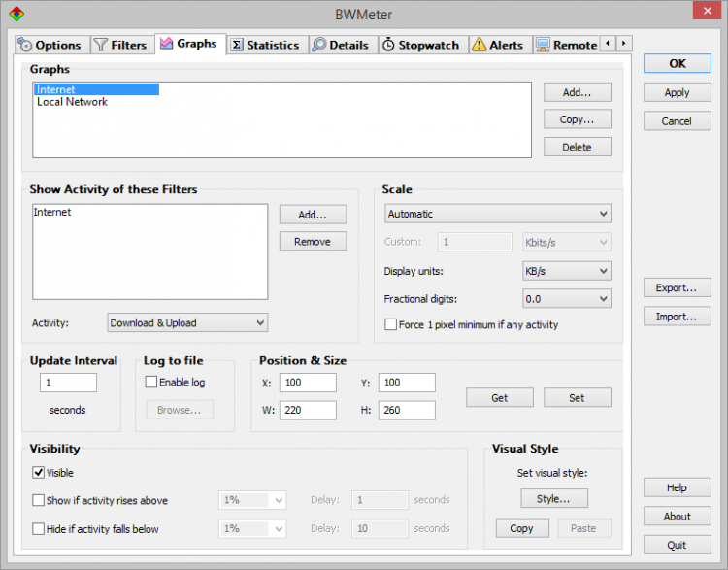Click Copy... to duplicate the graph

(578, 119)
